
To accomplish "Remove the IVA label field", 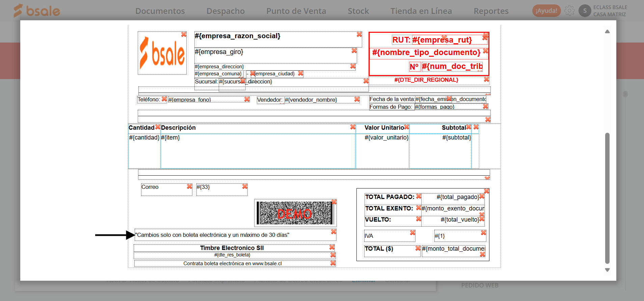I will coord(412,233).
